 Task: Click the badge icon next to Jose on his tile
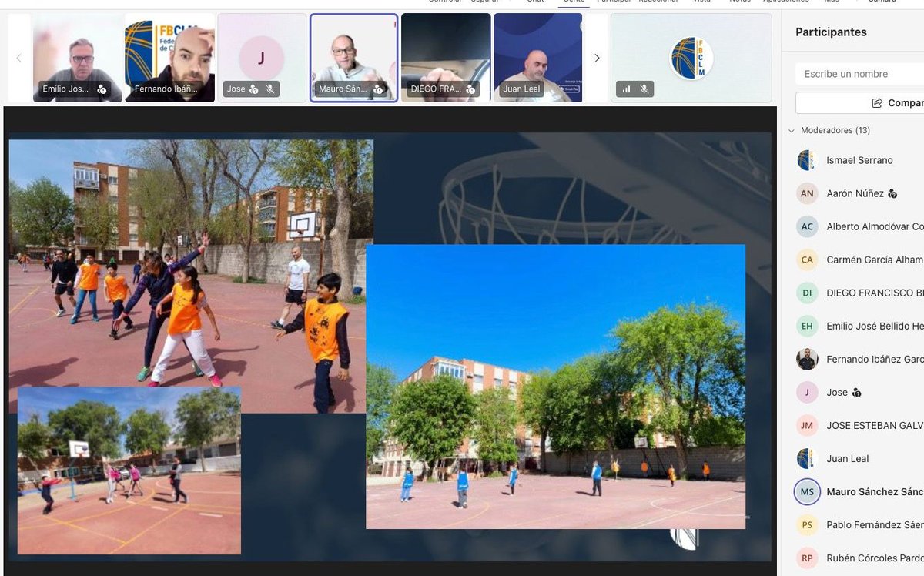point(254,89)
